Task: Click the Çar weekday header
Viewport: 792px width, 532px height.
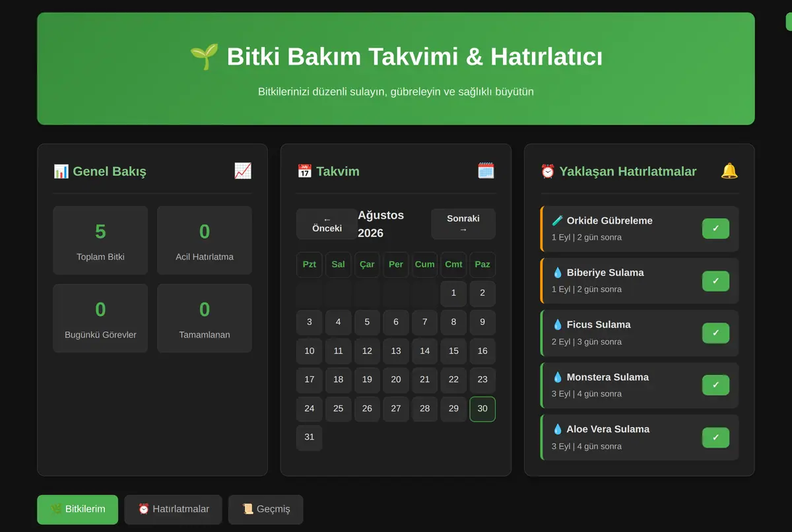Action: pyautogui.click(x=367, y=264)
